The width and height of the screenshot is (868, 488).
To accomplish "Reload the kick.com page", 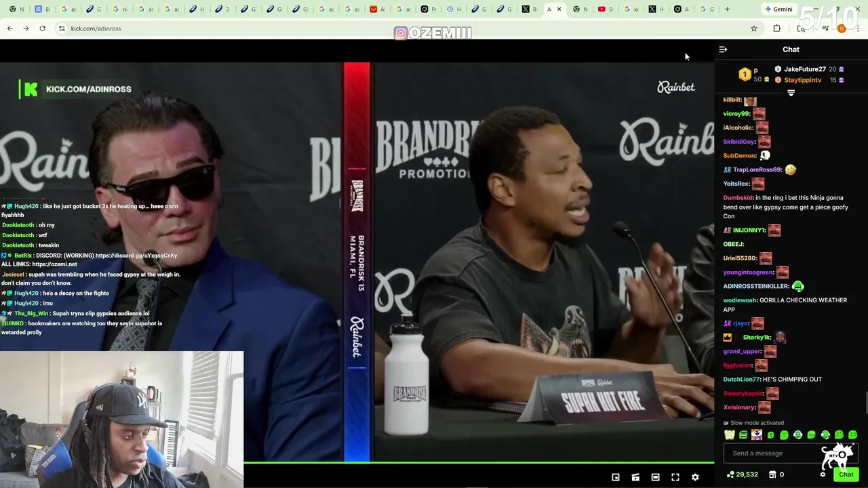I will click(x=42, y=28).
